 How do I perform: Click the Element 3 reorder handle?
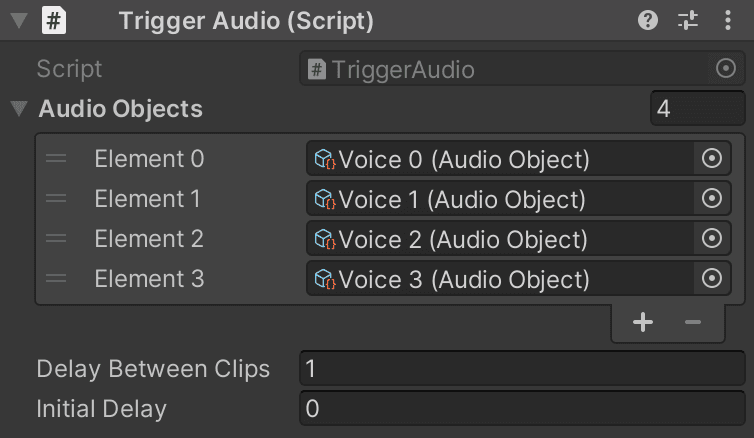coord(56,278)
